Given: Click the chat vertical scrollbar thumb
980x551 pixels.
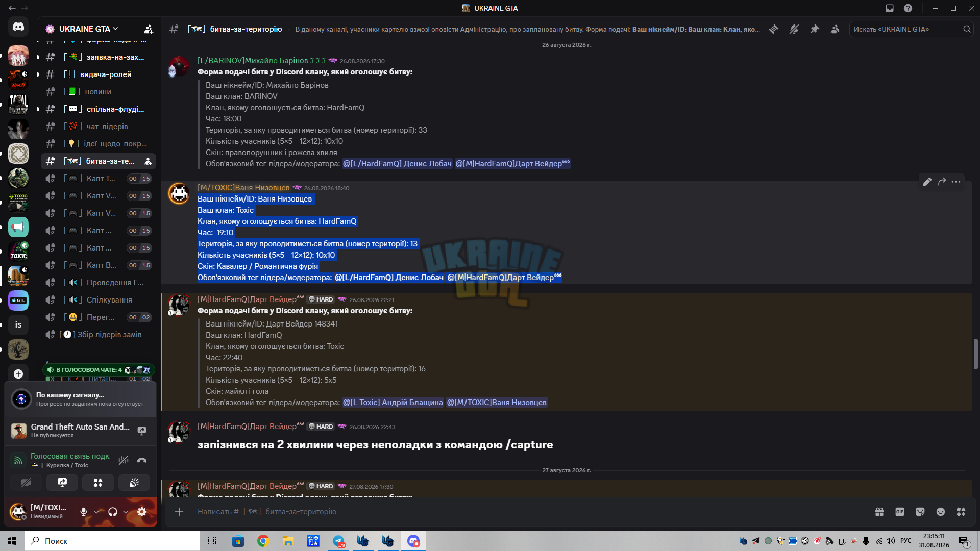Looking at the screenshot, I should point(975,354).
